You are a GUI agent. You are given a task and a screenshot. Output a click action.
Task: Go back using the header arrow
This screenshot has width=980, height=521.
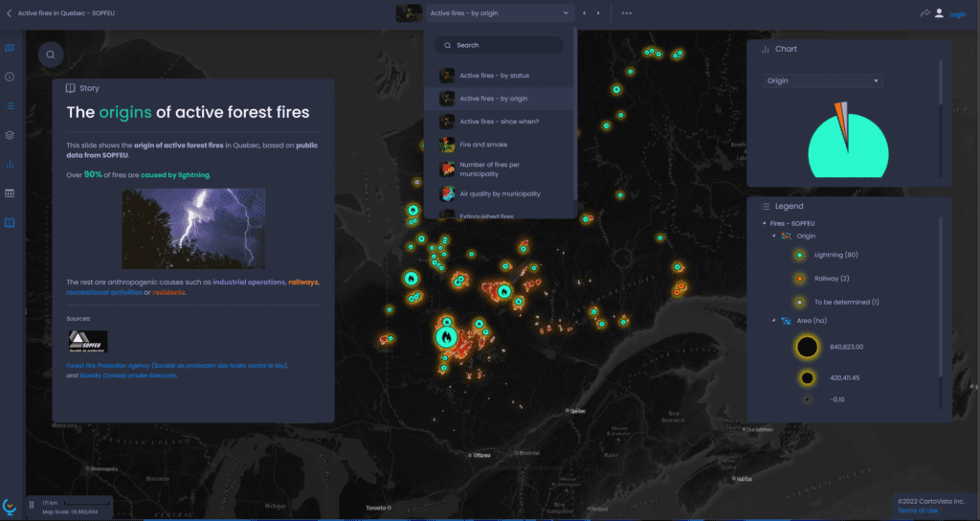[9, 13]
